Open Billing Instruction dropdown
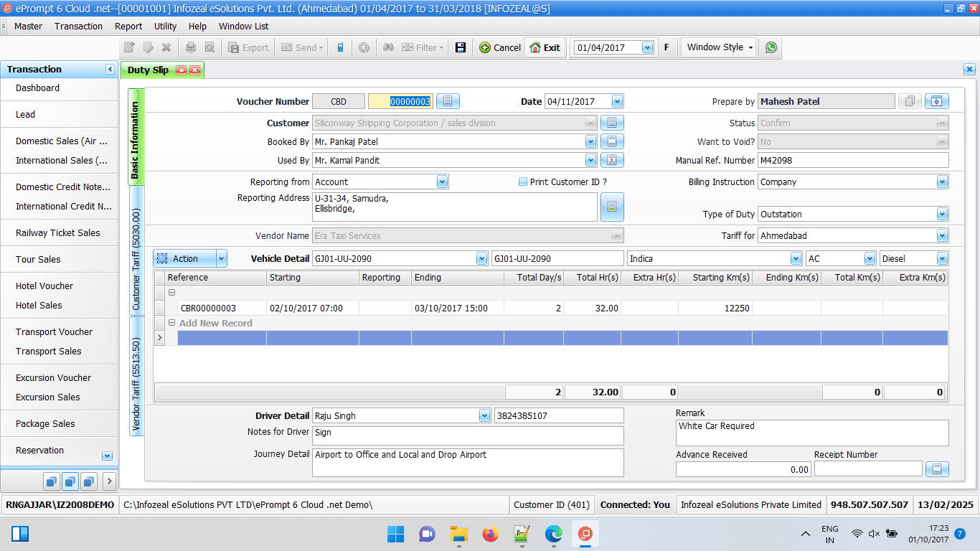 [942, 182]
